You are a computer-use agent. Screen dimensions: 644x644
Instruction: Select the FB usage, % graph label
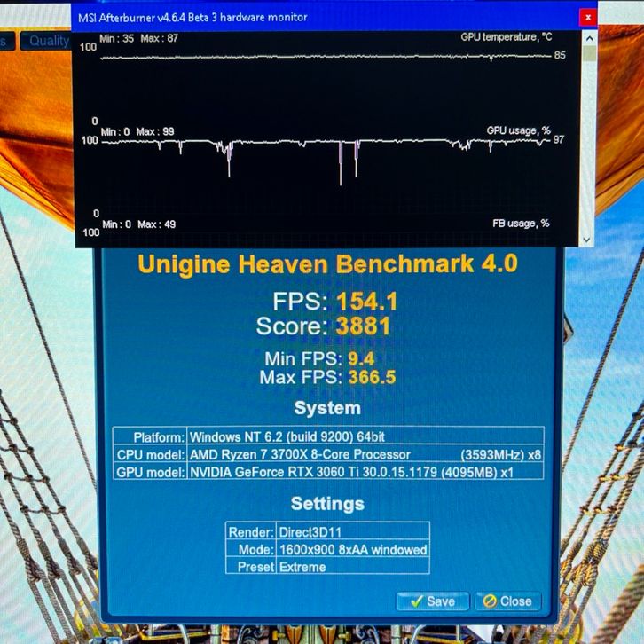(520, 224)
